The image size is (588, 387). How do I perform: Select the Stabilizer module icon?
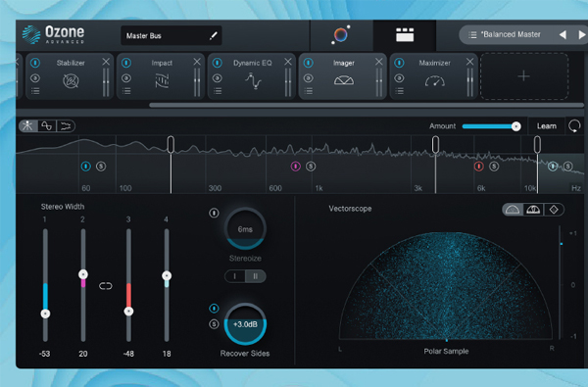(x=71, y=80)
